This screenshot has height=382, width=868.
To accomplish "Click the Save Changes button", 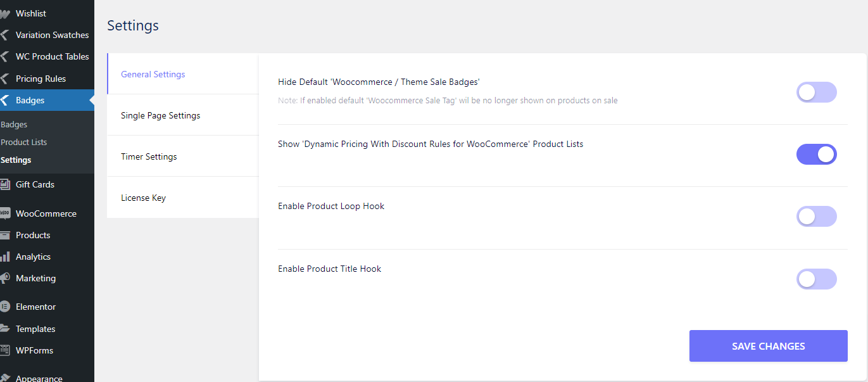I will click(768, 346).
